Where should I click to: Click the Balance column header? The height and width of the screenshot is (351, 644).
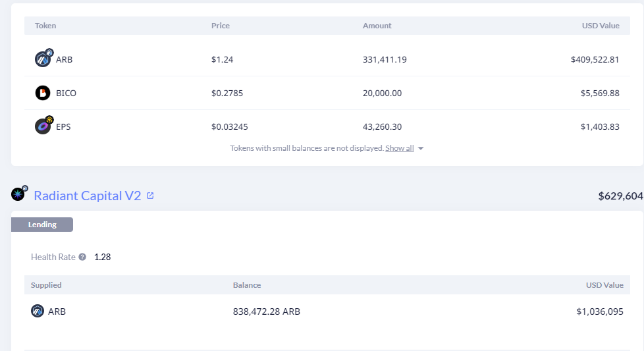pyautogui.click(x=247, y=285)
